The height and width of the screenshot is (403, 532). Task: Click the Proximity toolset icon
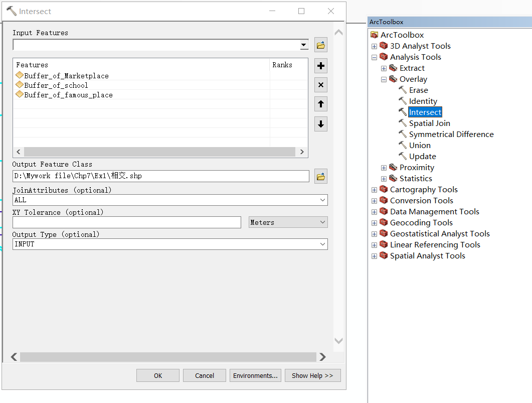(x=393, y=167)
